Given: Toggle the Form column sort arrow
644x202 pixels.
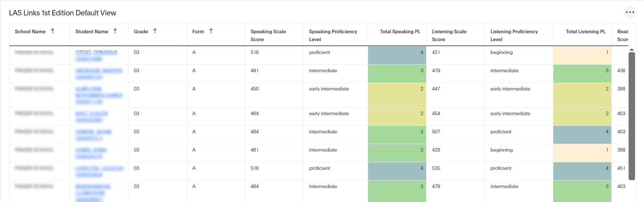Looking at the screenshot, I should point(211,31).
